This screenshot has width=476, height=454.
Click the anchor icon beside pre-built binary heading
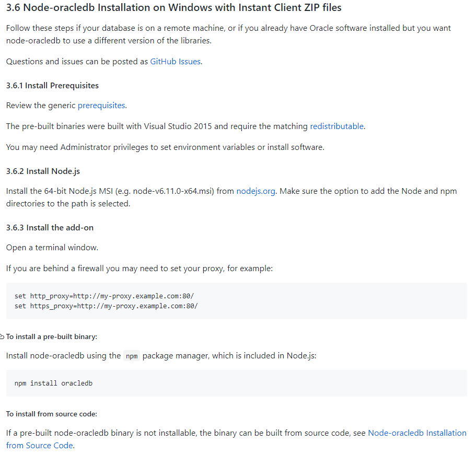(2, 336)
